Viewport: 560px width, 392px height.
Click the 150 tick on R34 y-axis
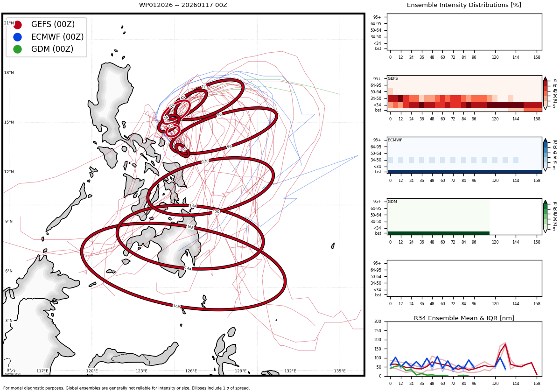click(x=378, y=349)
